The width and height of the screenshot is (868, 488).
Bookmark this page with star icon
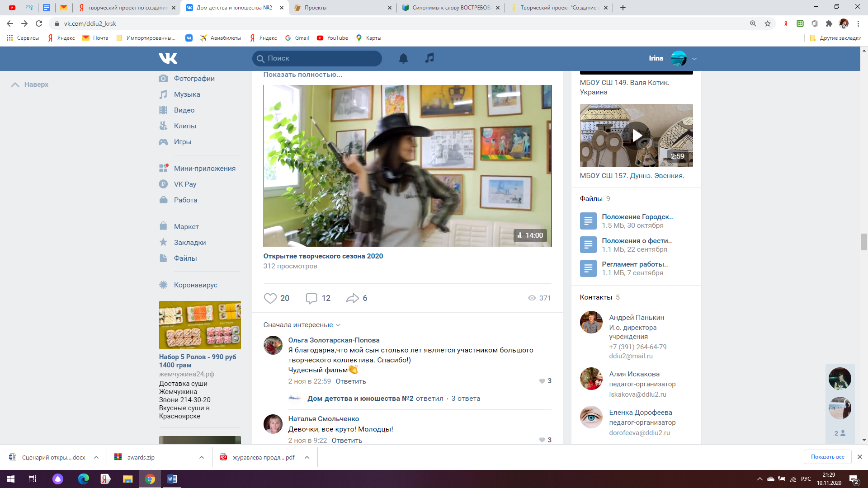click(768, 23)
